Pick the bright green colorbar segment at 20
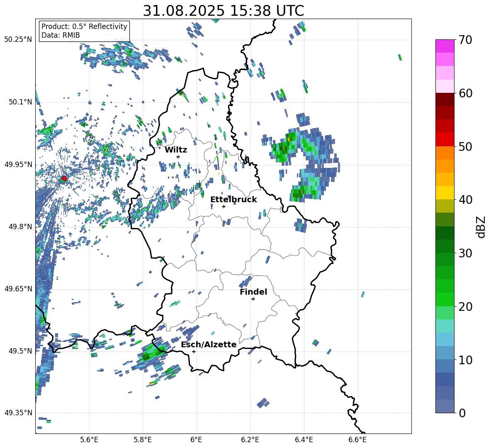The width and height of the screenshot is (491, 448). pyautogui.click(x=445, y=299)
